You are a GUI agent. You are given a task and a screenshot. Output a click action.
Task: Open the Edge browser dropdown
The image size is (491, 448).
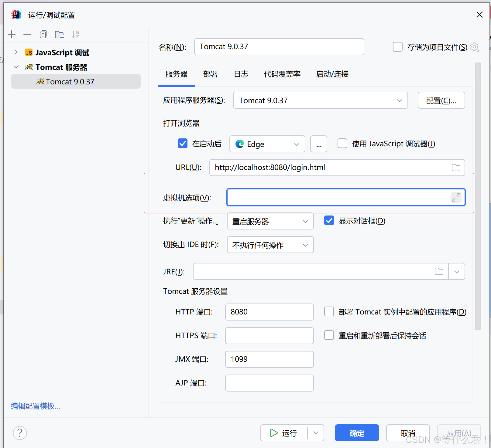(267, 144)
